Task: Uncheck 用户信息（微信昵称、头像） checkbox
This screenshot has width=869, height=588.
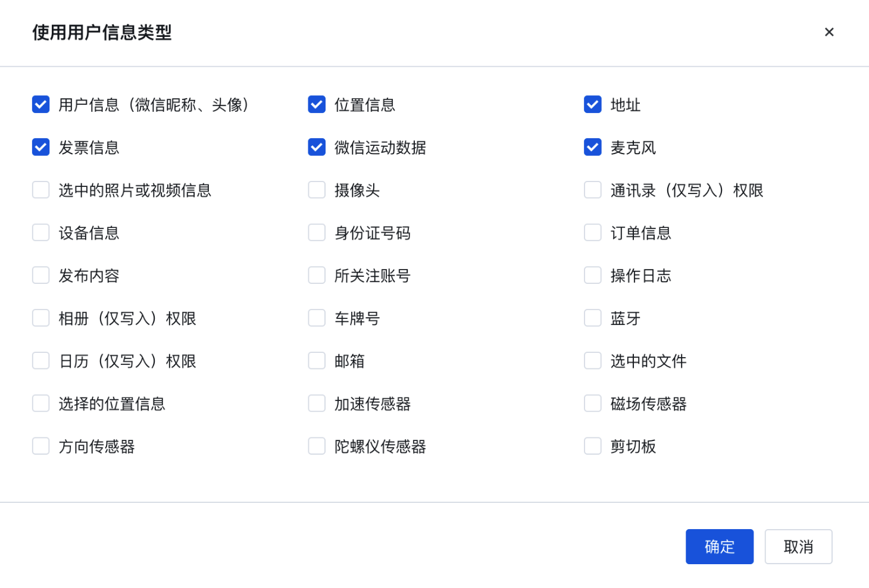Action: (x=40, y=105)
